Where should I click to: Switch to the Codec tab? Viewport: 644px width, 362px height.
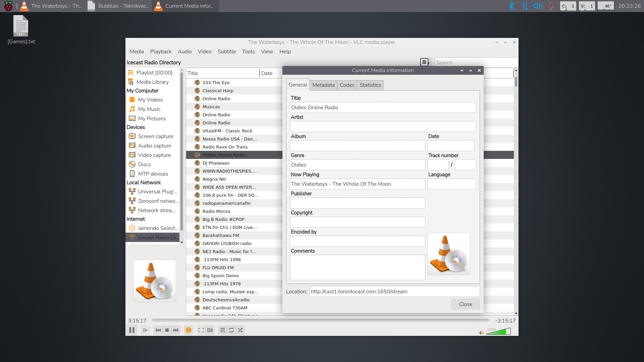347,85
